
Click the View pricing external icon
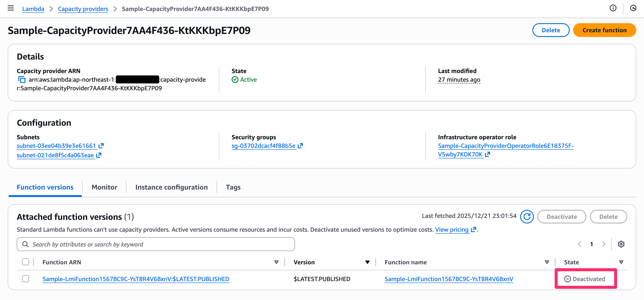tap(473, 230)
